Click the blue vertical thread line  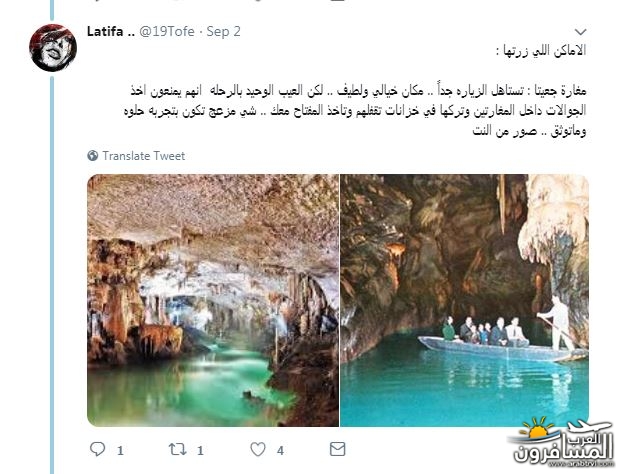(52, 273)
